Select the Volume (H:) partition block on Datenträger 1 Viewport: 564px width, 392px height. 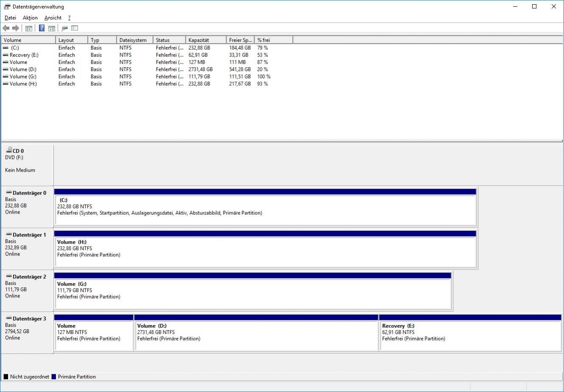tap(265, 249)
